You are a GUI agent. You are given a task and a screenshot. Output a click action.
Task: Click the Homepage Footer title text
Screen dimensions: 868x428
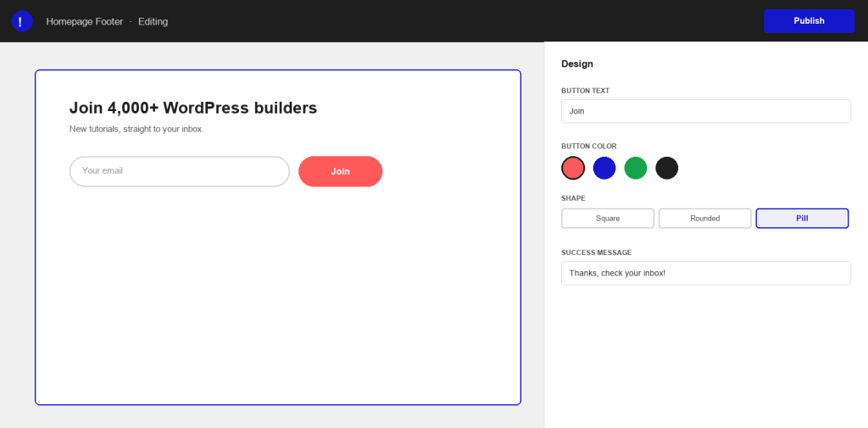85,21
